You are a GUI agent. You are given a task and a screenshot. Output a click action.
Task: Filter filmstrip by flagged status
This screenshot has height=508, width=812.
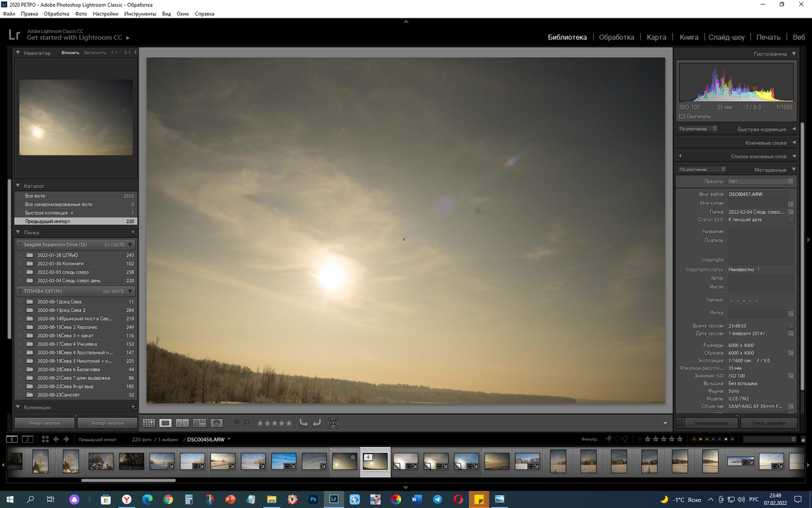(x=608, y=439)
